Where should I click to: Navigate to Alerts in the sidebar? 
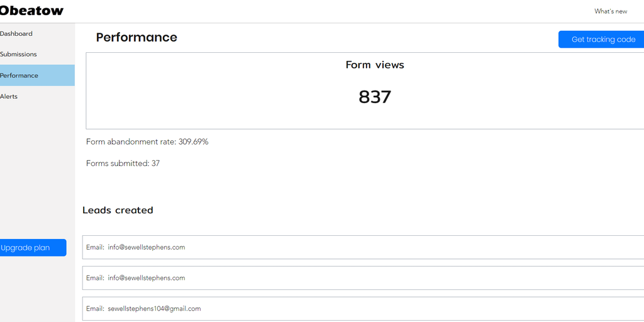(9, 97)
